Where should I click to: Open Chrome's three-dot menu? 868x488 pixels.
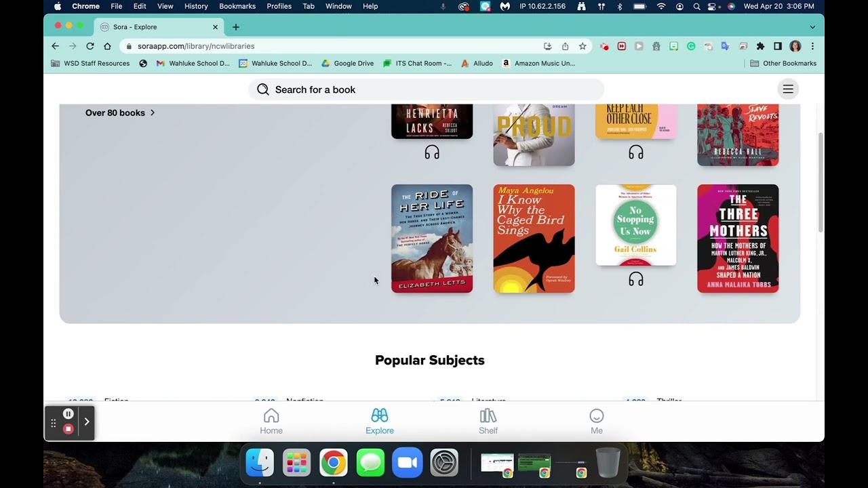812,46
